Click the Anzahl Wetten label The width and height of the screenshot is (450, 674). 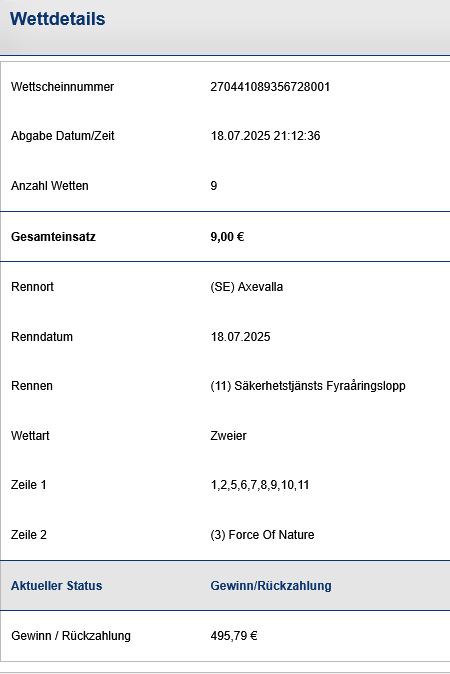click(x=50, y=186)
